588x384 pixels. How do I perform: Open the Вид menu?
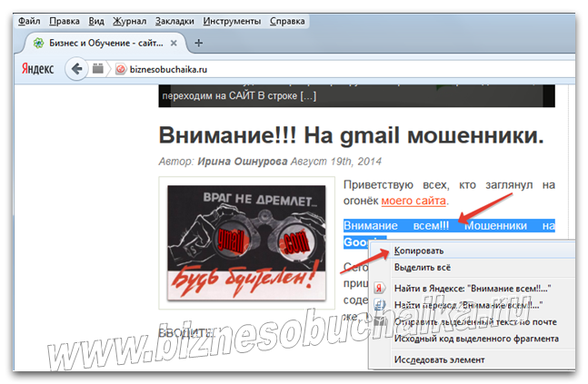tap(96, 21)
